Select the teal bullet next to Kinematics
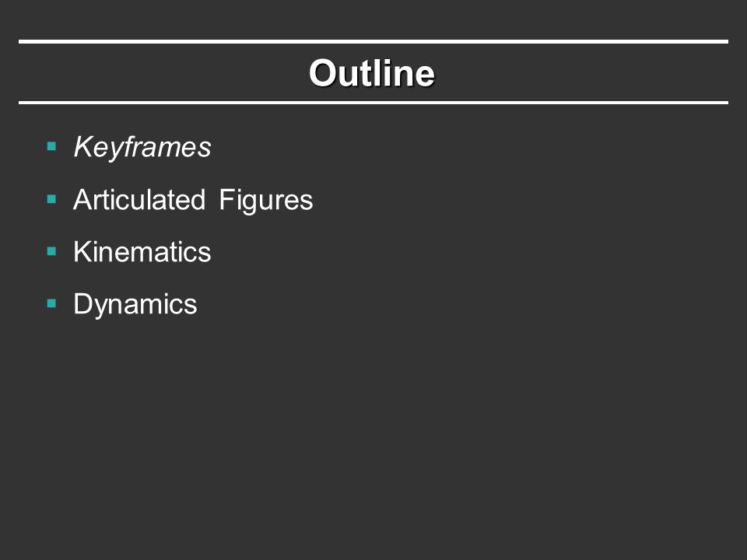The height and width of the screenshot is (560, 747). pyautogui.click(x=52, y=251)
